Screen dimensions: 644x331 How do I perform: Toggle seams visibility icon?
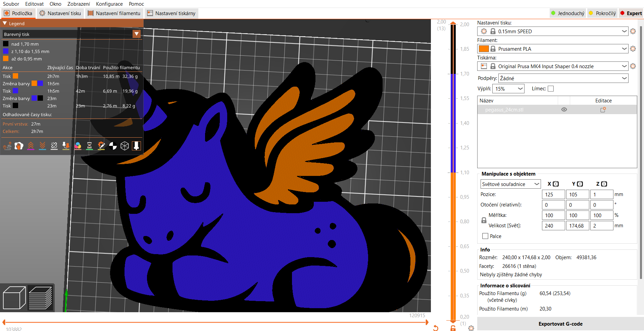coord(54,146)
